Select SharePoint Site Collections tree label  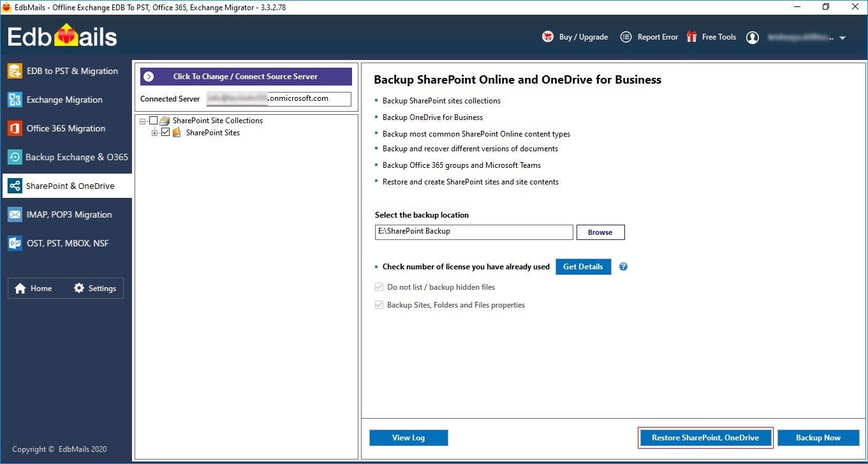click(x=217, y=121)
